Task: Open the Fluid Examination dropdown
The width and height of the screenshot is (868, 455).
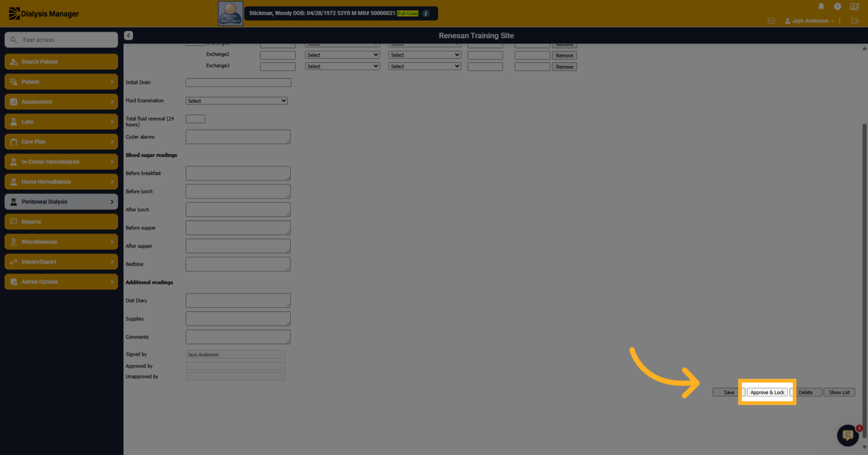Action: point(237,101)
